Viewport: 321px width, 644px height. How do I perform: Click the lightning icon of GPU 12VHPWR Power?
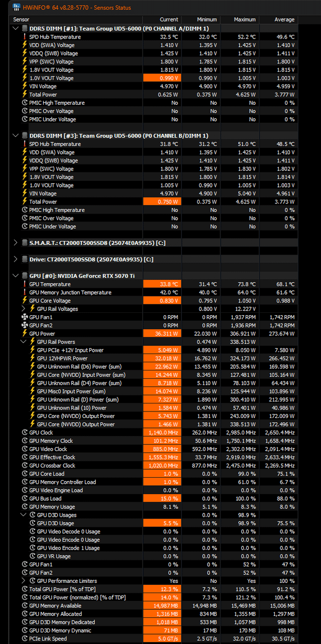coord(33,358)
